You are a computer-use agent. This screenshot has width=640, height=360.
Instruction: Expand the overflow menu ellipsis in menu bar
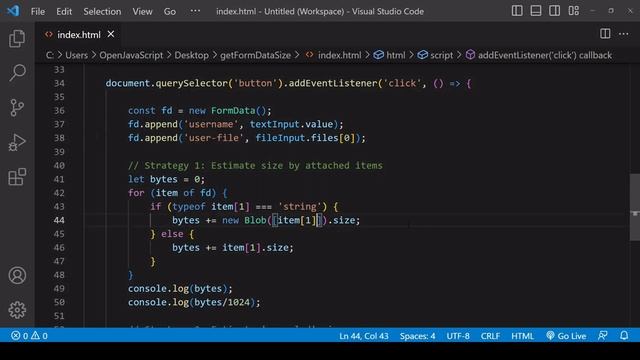(x=195, y=11)
